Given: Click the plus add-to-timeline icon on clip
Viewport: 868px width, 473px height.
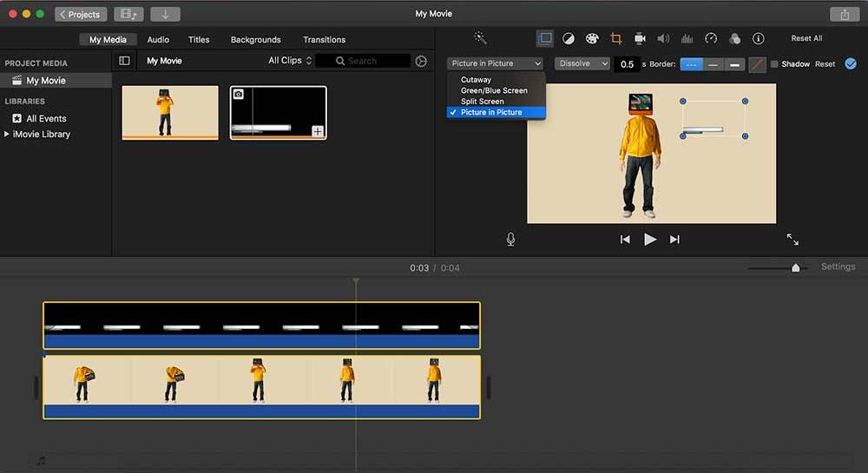Looking at the screenshot, I should 317,131.
